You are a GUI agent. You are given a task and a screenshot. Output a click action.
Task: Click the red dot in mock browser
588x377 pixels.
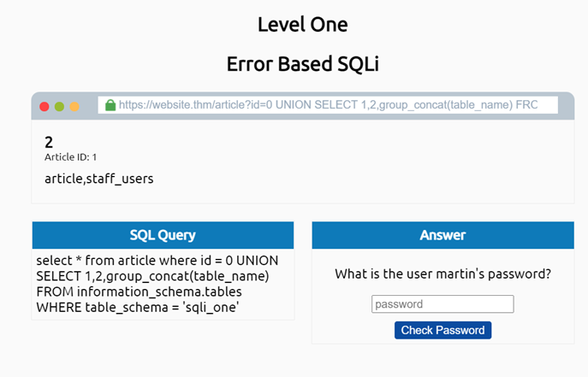45,106
